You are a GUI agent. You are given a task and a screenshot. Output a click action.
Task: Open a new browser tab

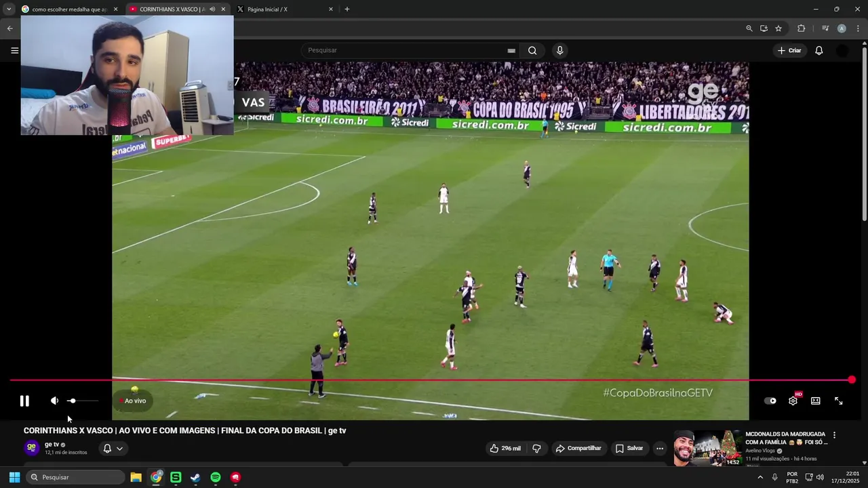[347, 9]
